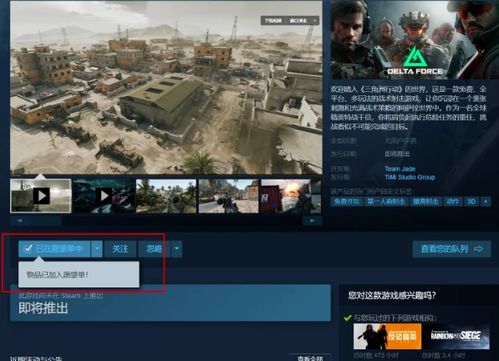This screenshot has width=499, height=361.
Task: Select the 3D tag
Action: click(x=471, y=201)
